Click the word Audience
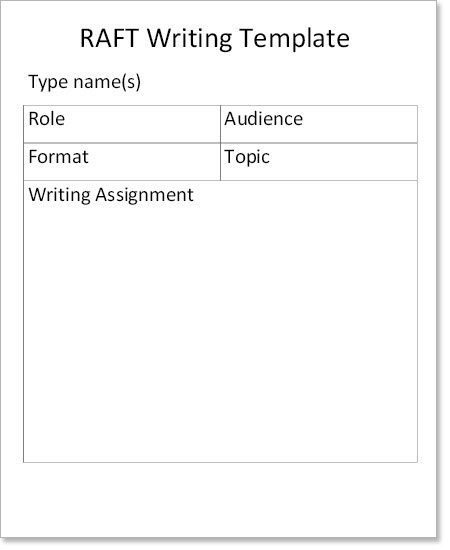This screenshot has width=450, height=550. 263,119
